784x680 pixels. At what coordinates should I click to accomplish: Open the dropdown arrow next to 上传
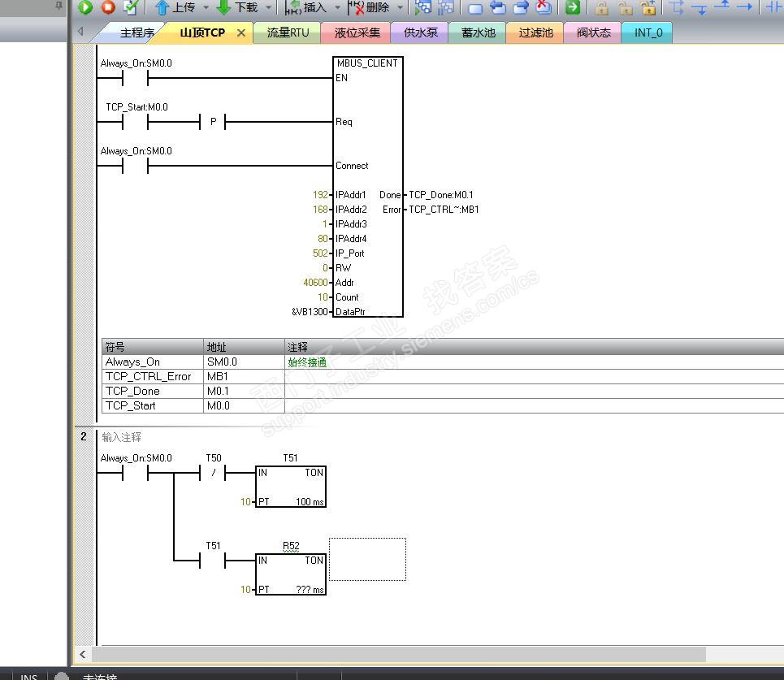[x=206, y=7]
